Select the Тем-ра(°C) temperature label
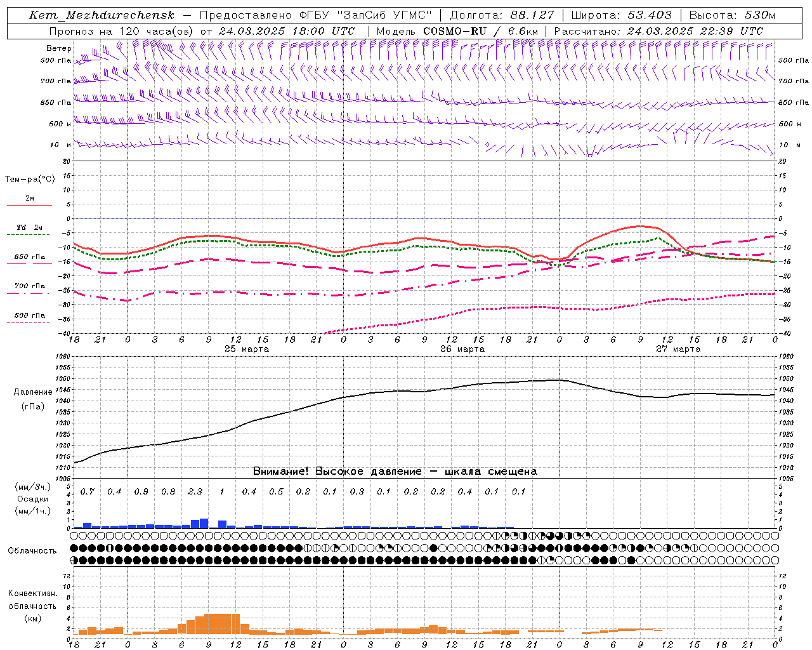Image resolution: width=812 pixels, height=650 pixels. point(30,179)
